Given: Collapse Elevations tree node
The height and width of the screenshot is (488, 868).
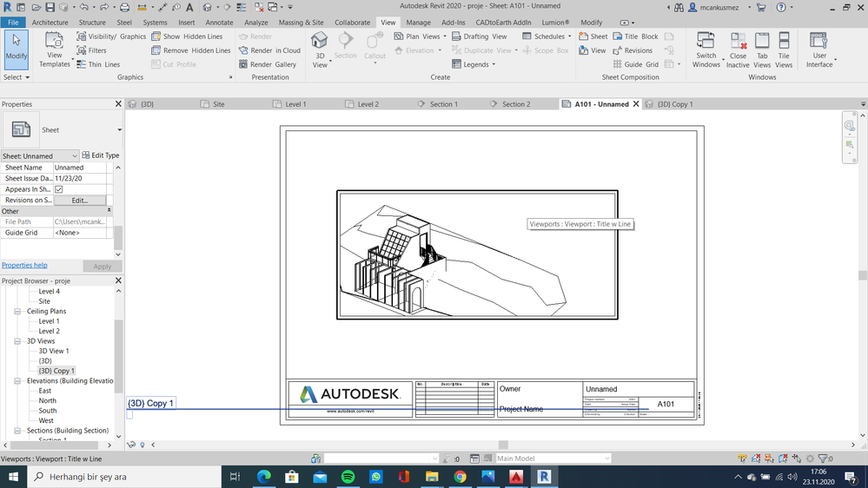Looking at the screenshot, I should (x=17, y=381).
